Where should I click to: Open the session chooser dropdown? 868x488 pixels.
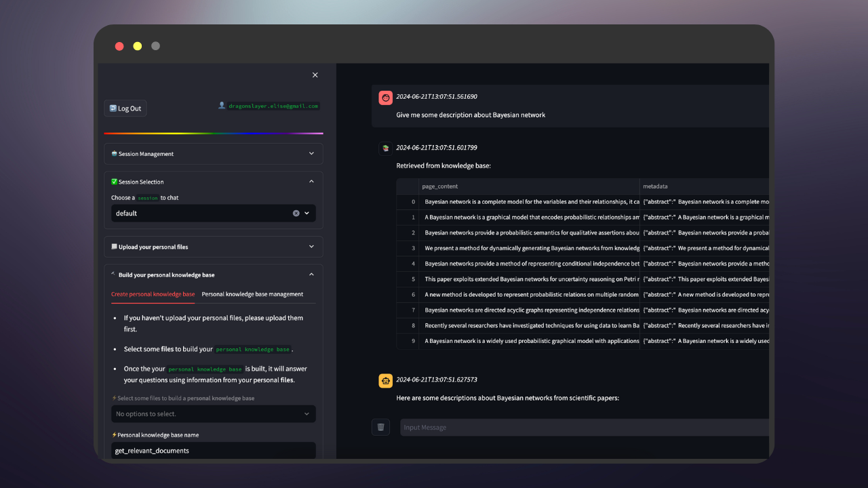point(203,213)
